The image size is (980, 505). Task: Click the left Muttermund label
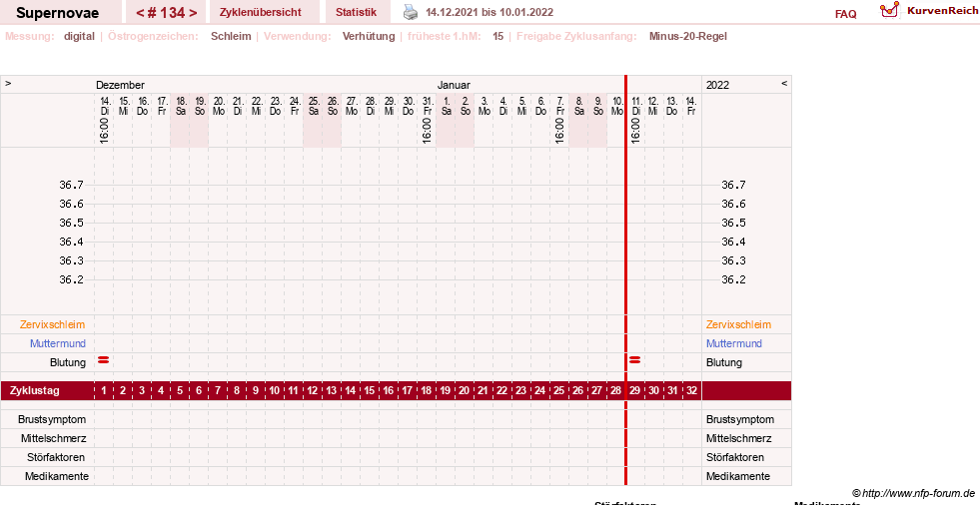58,343
